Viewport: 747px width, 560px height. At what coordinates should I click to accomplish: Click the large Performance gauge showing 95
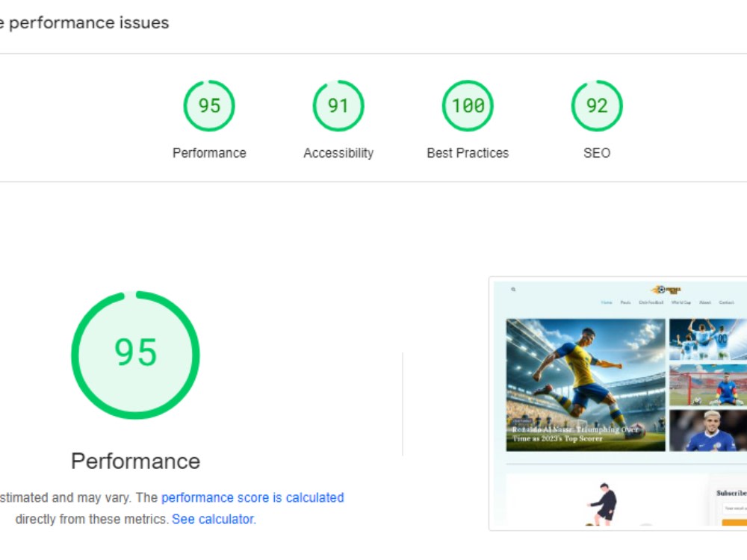tap(135, 355)
